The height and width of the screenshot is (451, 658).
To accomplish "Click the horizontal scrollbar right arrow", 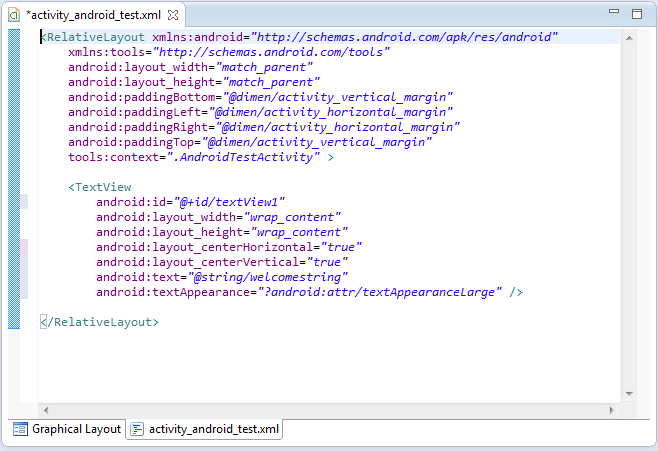I will 612,410.
